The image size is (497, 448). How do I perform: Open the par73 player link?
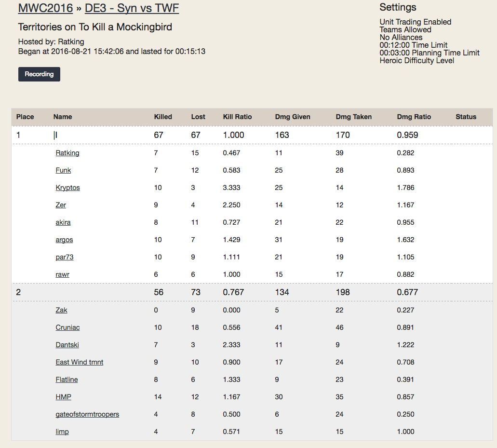pyautogui.click(x=64, y=257)
